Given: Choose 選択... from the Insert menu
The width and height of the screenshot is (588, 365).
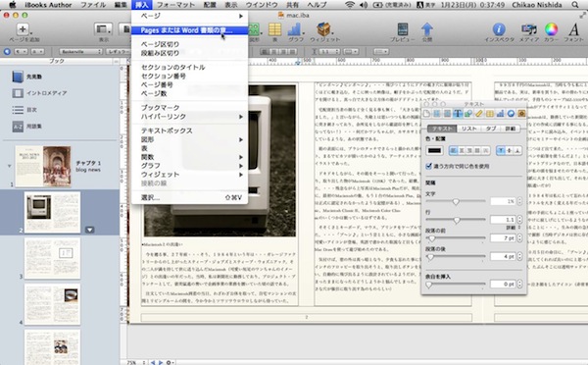Looking at the screenshot, I should [189, 197].
